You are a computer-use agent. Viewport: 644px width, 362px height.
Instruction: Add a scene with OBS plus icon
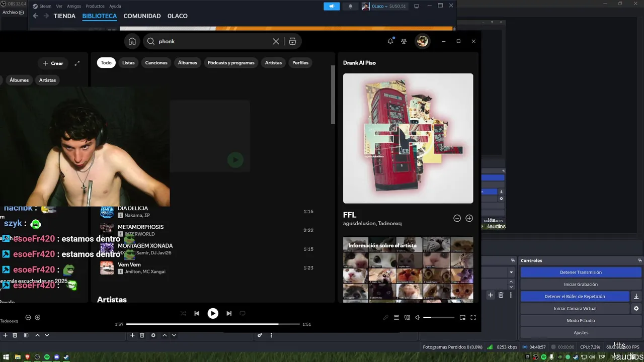6,335
